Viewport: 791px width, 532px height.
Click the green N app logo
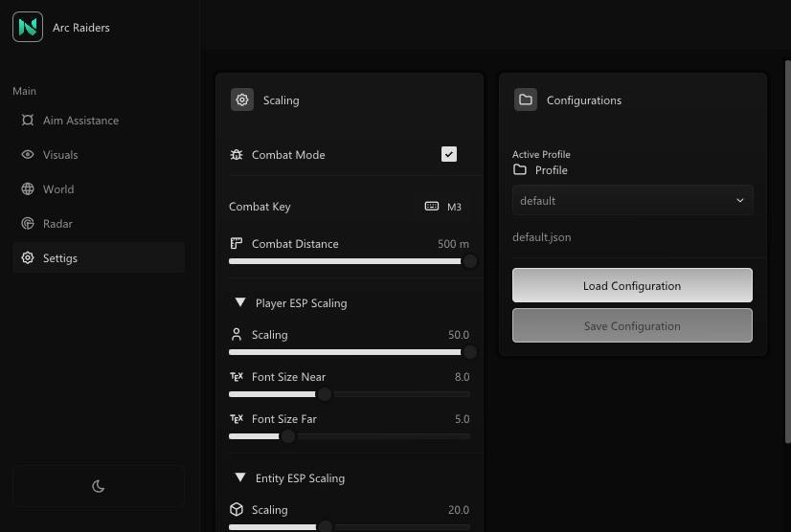pos(28,27)
